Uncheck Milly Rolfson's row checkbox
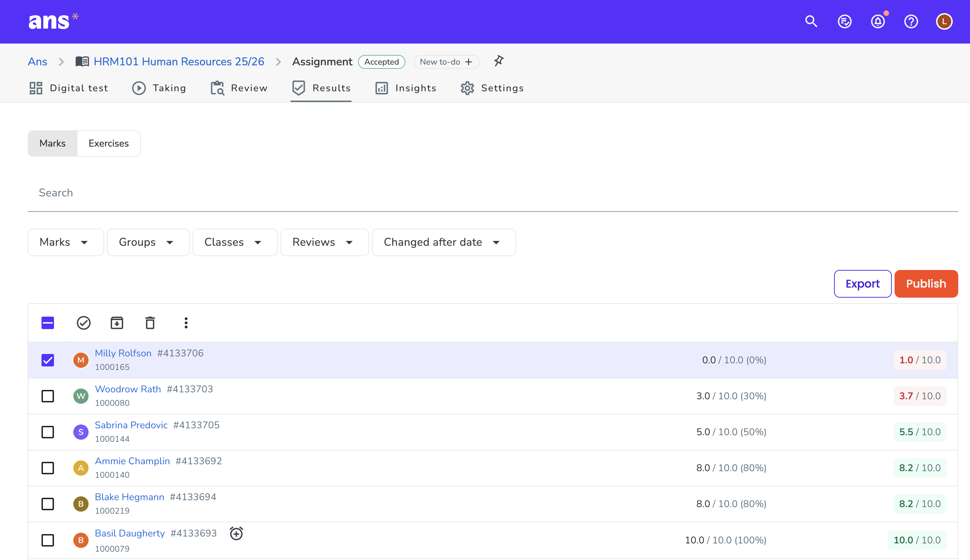This screenshot has width=970, height=560. tap(48, 361)
